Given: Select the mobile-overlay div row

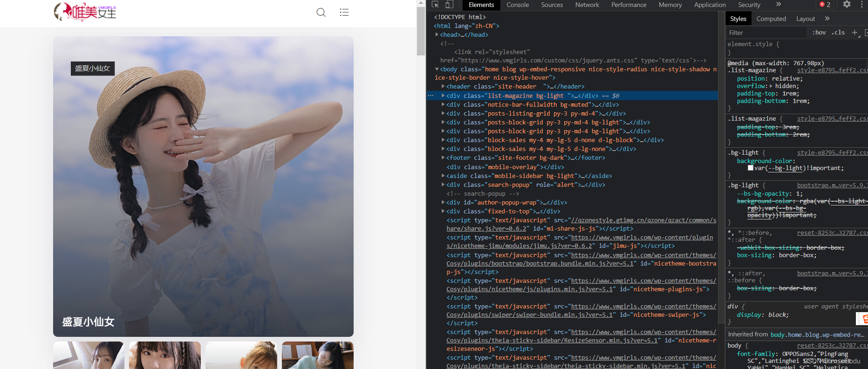Looking at the screenshot, I should tap(505, 167).
